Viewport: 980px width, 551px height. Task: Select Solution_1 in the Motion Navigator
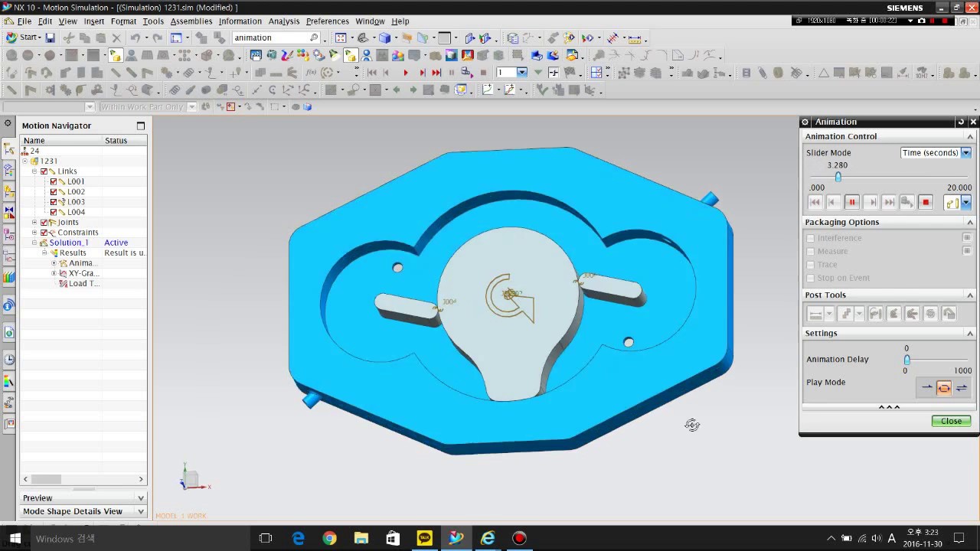tap(68, 243)
